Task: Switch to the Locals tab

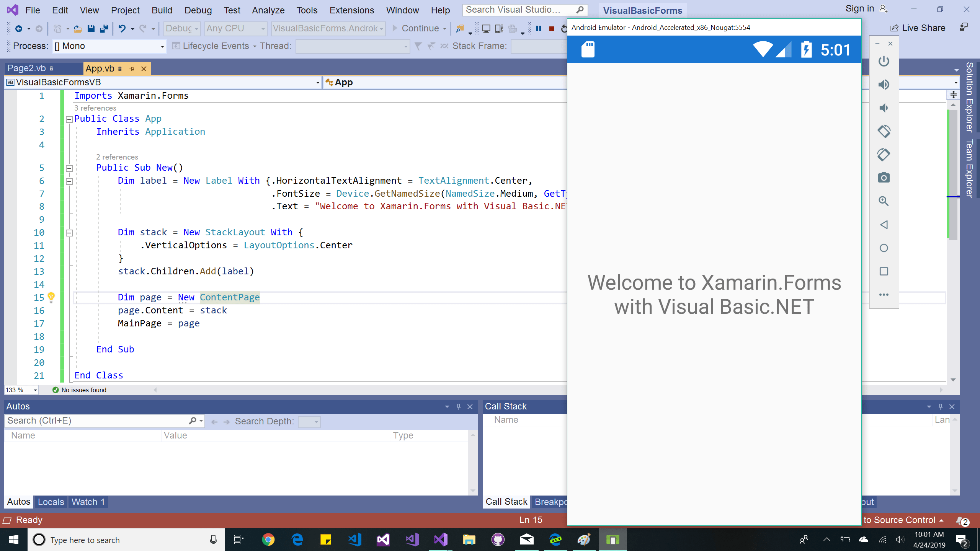Action: pyautogui.click(x=50, y=502)
